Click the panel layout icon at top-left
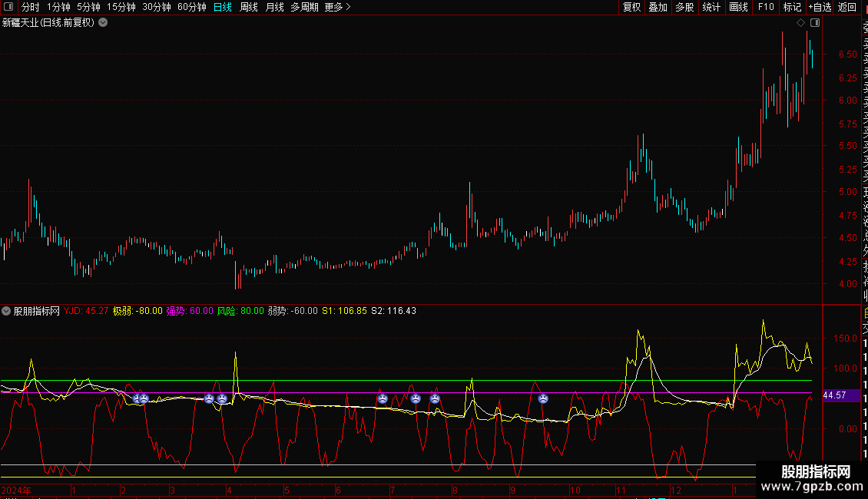This screenshot has width=868, height=499. pyautogui.click(x=8, y=7)
